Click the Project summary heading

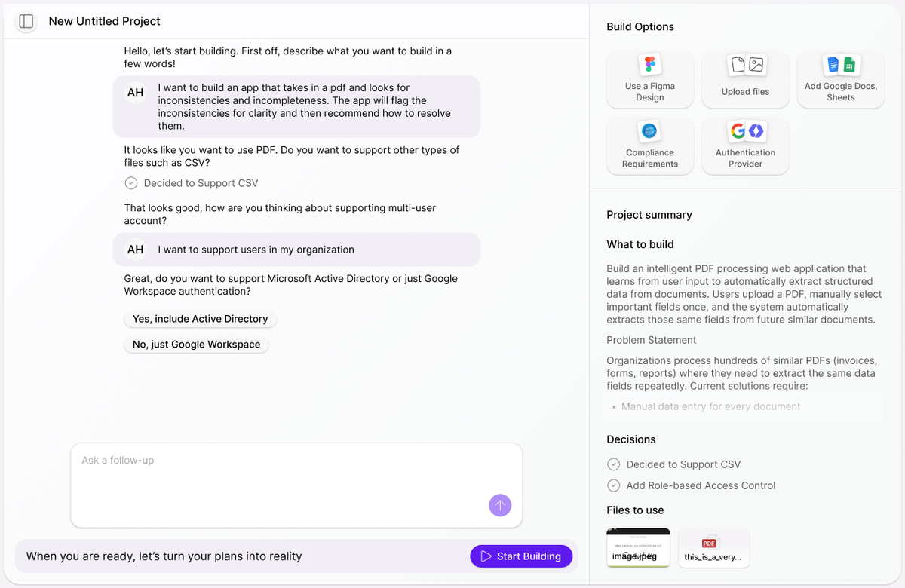point(649,215)
